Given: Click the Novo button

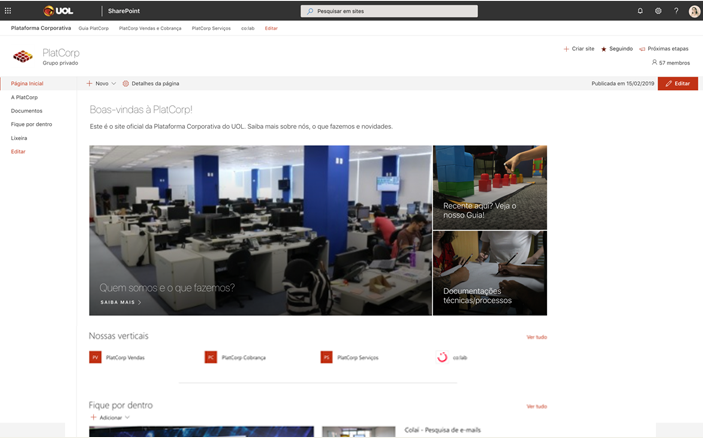Looking at the screenshot, I should 101,83.
